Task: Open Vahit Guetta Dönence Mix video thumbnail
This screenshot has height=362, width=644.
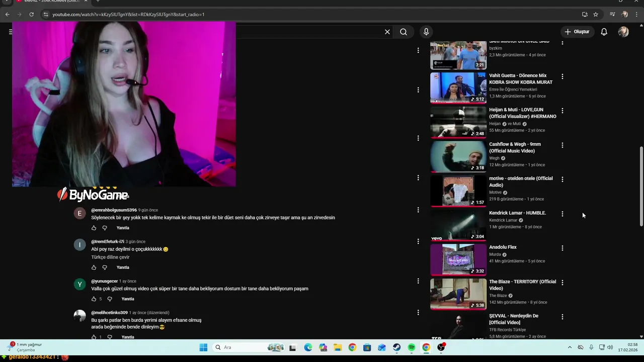Action: (458, 87)
